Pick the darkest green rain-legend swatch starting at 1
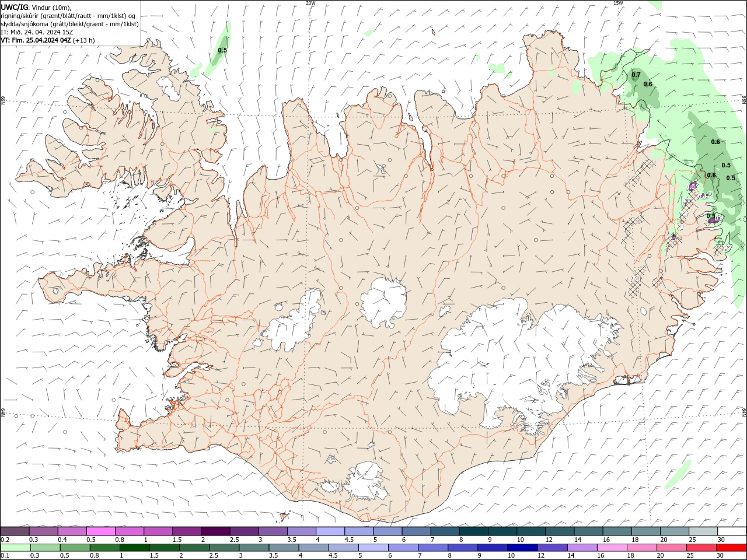Image resolution: width=747 pixels, height=560 pixels. [135, 548]
